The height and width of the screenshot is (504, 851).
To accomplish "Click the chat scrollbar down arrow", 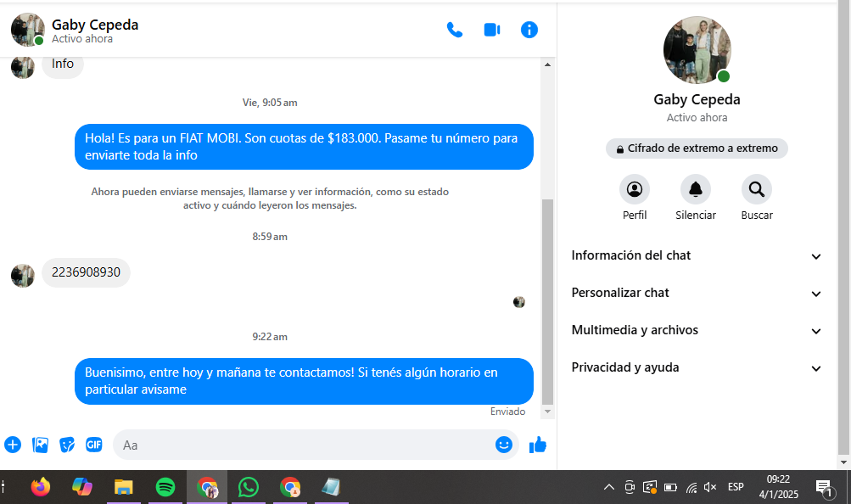I will pyautogui.click(x=547, y=412).
